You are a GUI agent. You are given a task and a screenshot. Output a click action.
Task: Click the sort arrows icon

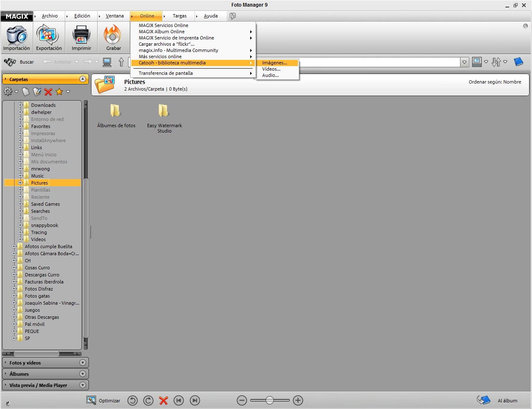[x=496, y=62]
